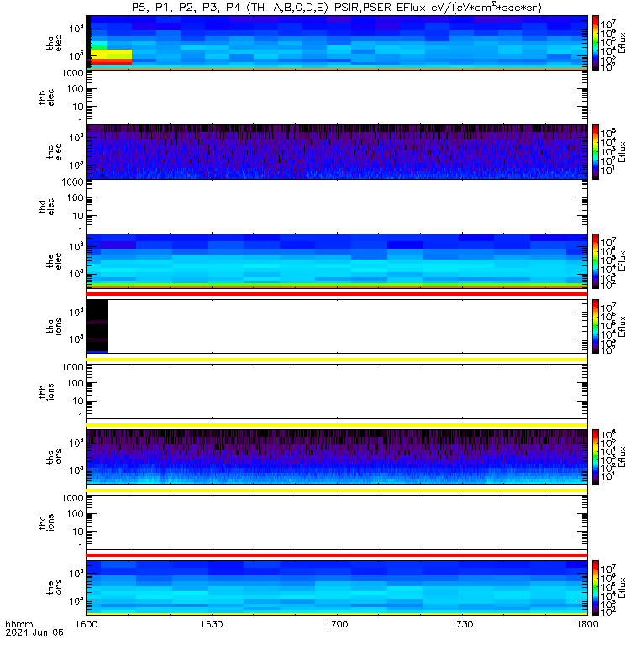Click the 1730 time axis label

point(462,624)
